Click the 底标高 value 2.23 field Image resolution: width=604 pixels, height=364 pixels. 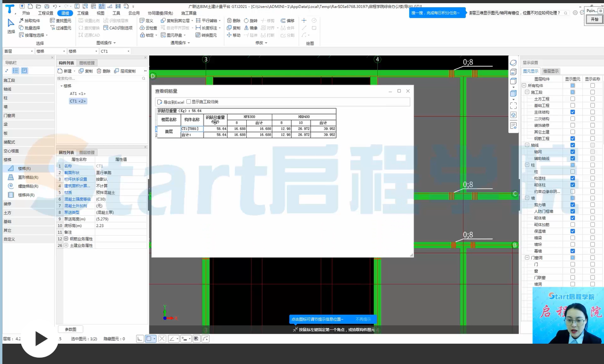coord(121,226)
